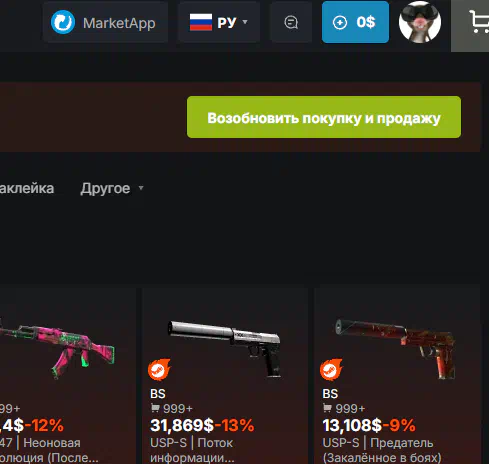489x464 pixels.
Task: Click the Steam flame icon on red USP-S
Action: click(x=331, y=370)
